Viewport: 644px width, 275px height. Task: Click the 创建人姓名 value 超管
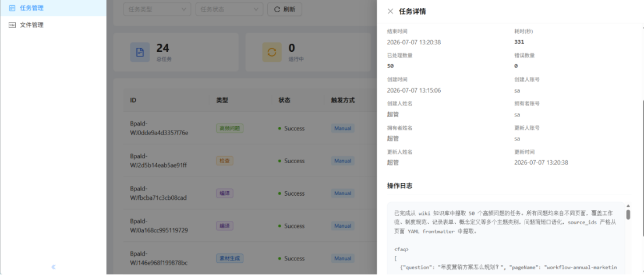[x=393, y=114]
